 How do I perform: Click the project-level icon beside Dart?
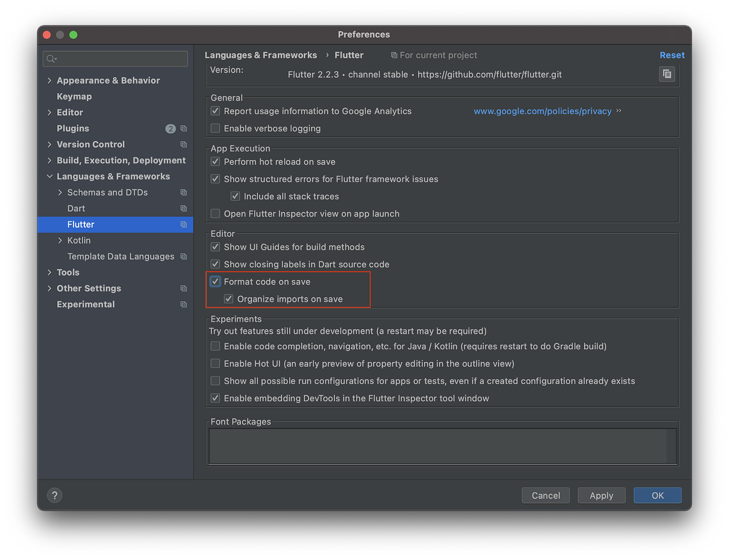183,208
